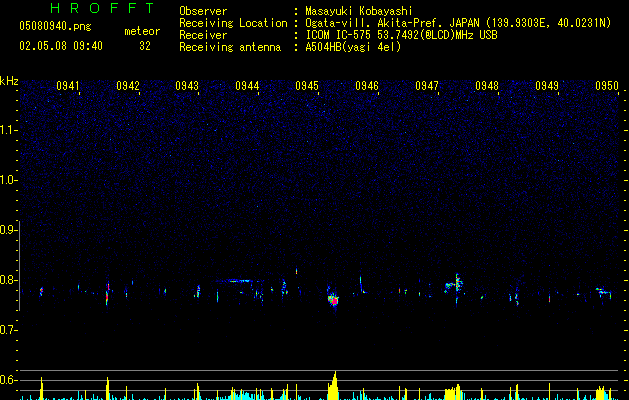The height and width of the screenshot is (400, 629).
Task: Click the 1.0 frequency axis label
Action: click(8, 180)
